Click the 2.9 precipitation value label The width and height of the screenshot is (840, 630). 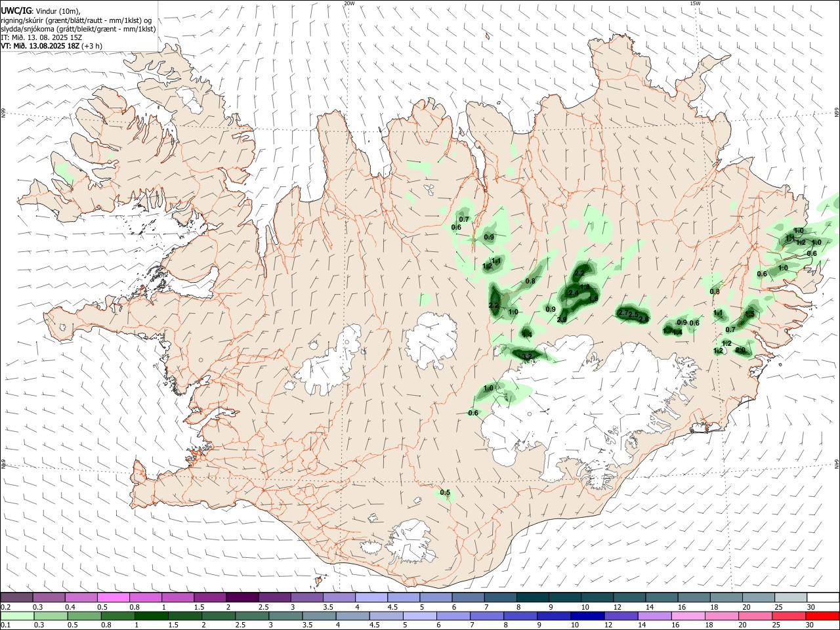[x=562, y=320]
